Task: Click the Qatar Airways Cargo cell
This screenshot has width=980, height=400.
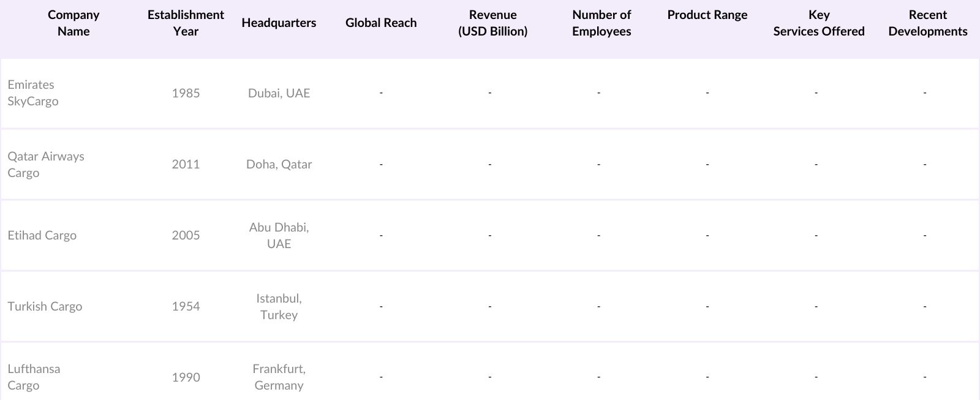Action: pyautogui.click(x=46, y=164)
